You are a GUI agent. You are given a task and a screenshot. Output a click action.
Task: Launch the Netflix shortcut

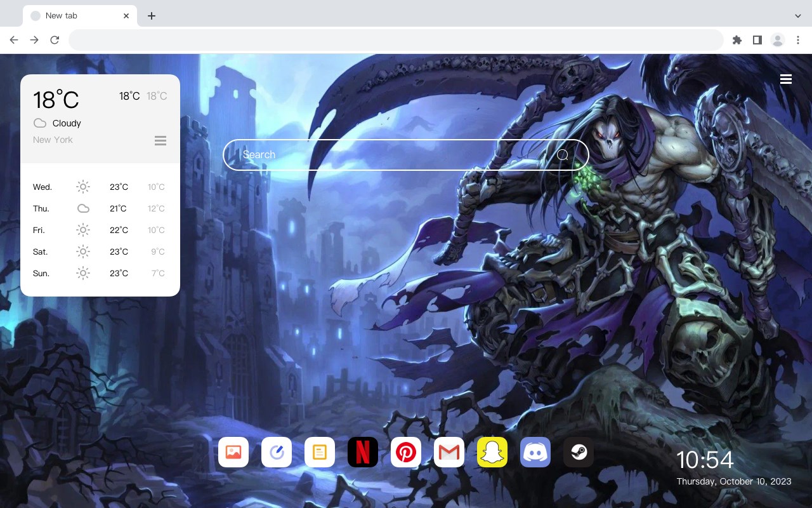pyautogui.click(x=363, y=452)
